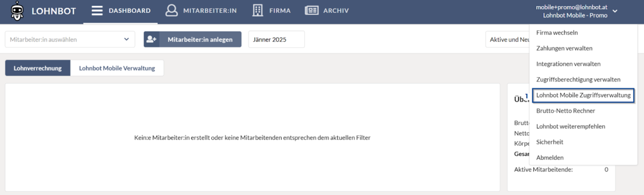This screenshot has width=644, height=195.
Task: Click the mobile+promo@lohnbot.at account email
Action: [x=572, y=7]
